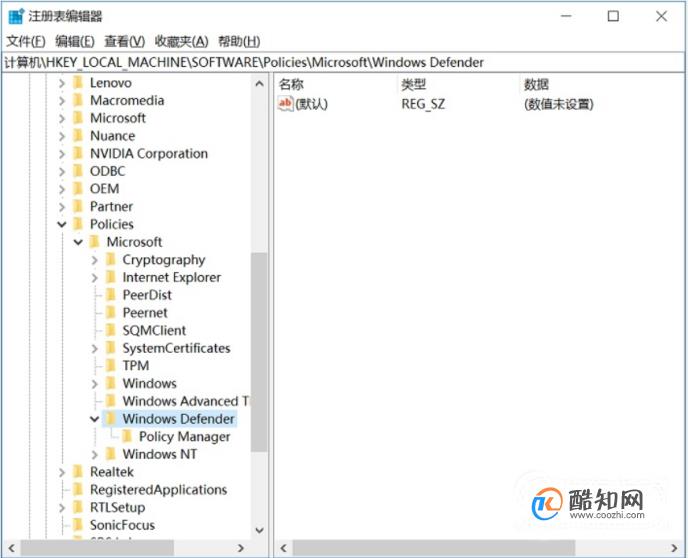Click REG_SZ type cell

[x=423, y=104]
